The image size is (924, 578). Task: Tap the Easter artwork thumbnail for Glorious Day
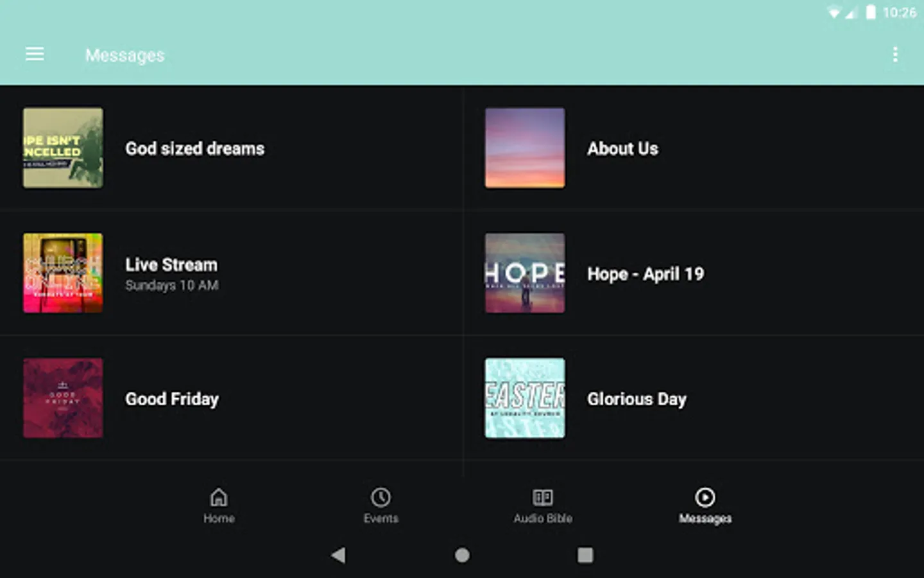coord(524,398)
